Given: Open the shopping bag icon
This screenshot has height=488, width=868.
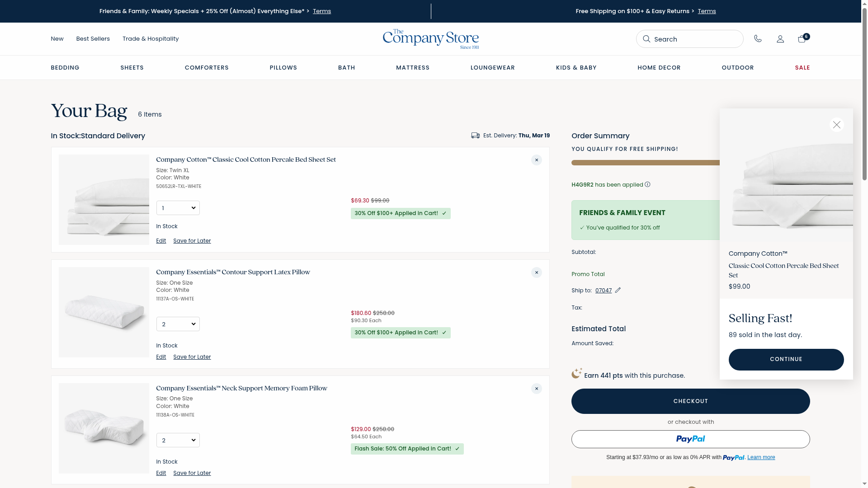Looking at the screenshot, I should tap(802, 39).
